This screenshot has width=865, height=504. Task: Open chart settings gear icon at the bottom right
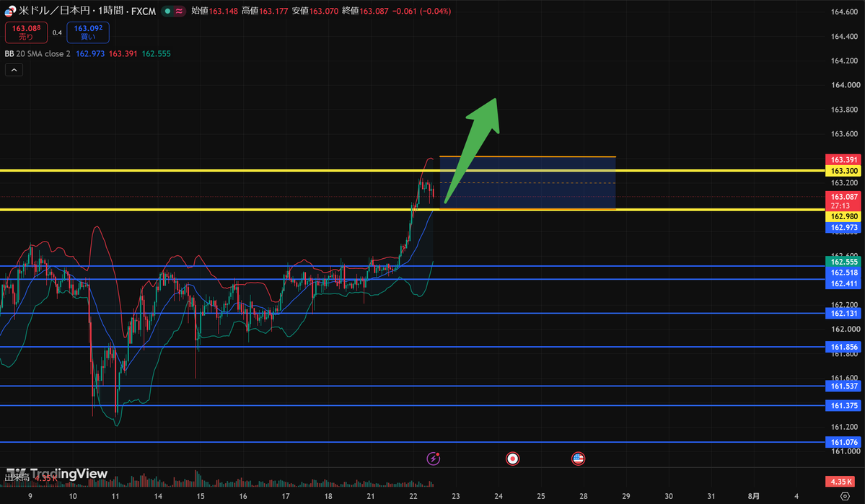click(845, 496)
